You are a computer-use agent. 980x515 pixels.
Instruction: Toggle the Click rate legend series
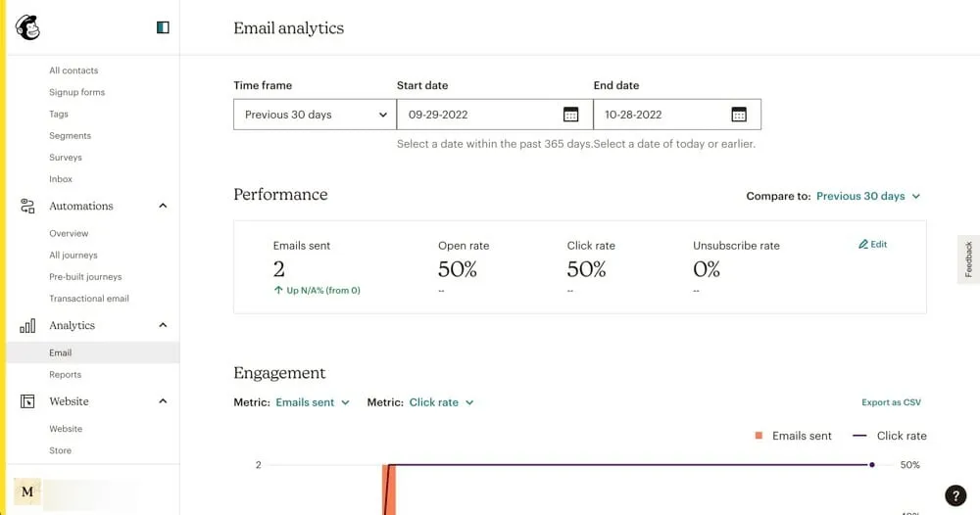coord(889,436)
